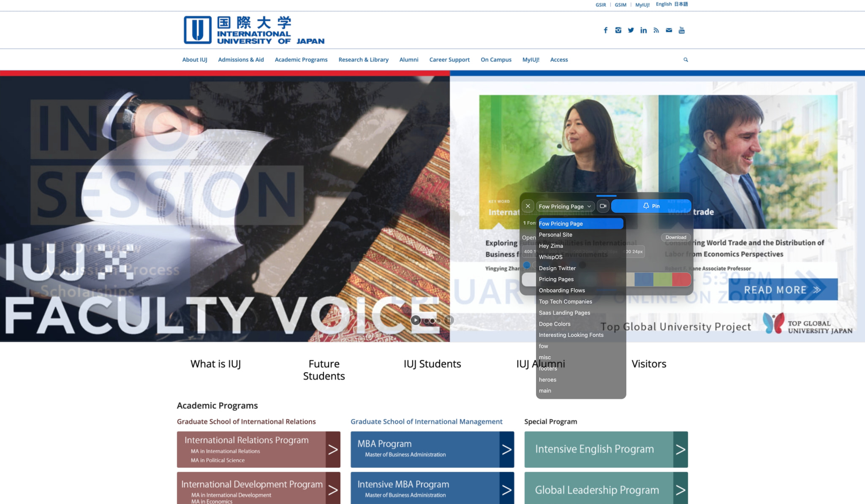Image resolution: width=865 pixels, height=504 pixels.
Task: Click Graduate School of International Management heading
Action: click(x=427, y=421)
